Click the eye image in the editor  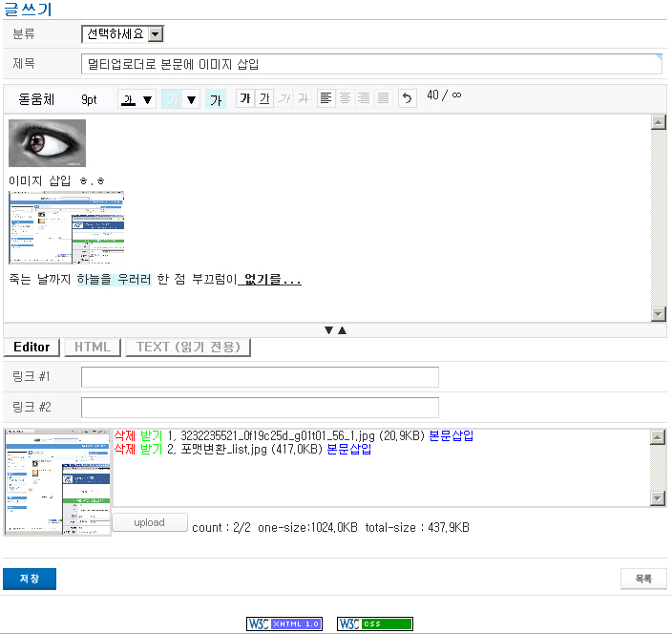[47, 143]
